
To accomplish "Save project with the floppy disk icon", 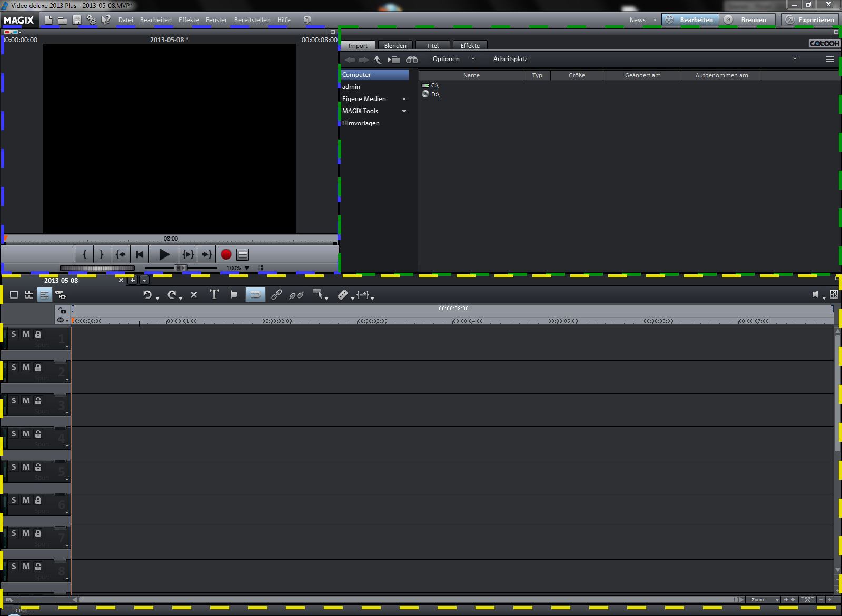I will click(77, 20).
